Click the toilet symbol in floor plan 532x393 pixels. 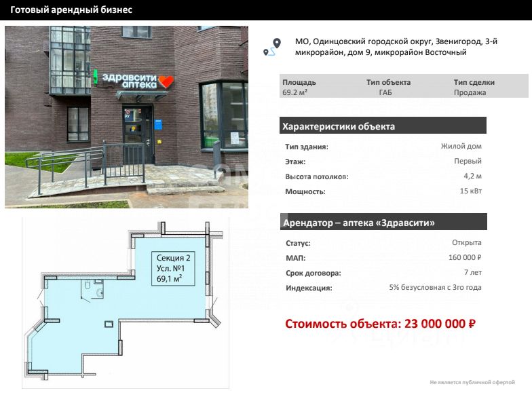tap(88, 284)
